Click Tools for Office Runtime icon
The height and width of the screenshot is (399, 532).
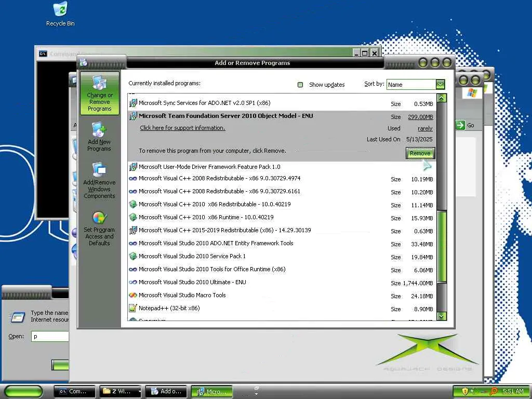(133, 270)
